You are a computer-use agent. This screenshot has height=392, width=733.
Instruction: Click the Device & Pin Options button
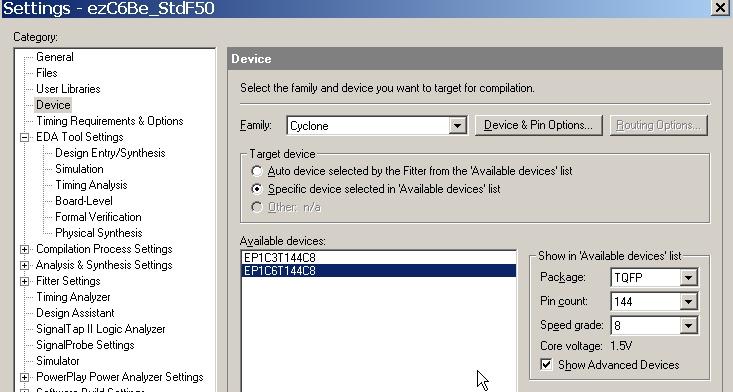(x=539, y=125)
